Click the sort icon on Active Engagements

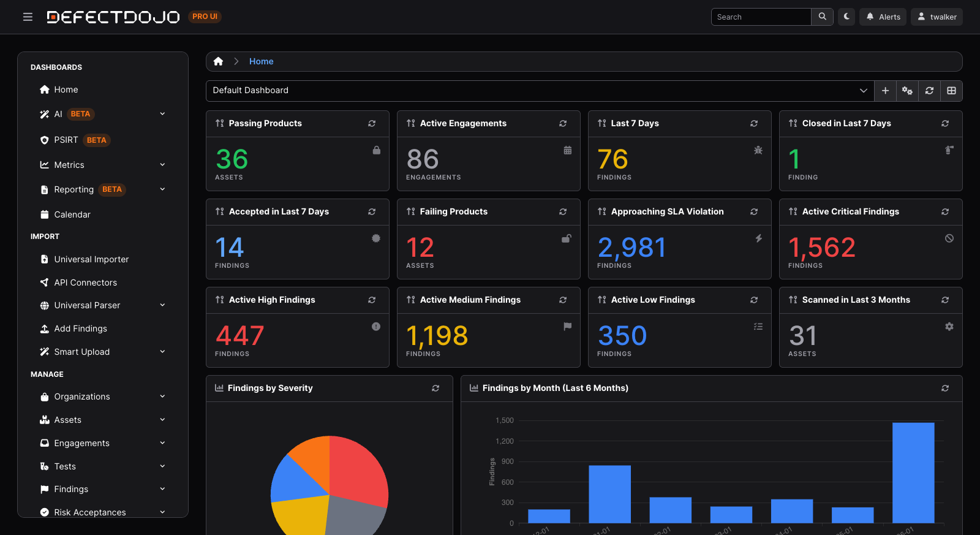(411, 124)
